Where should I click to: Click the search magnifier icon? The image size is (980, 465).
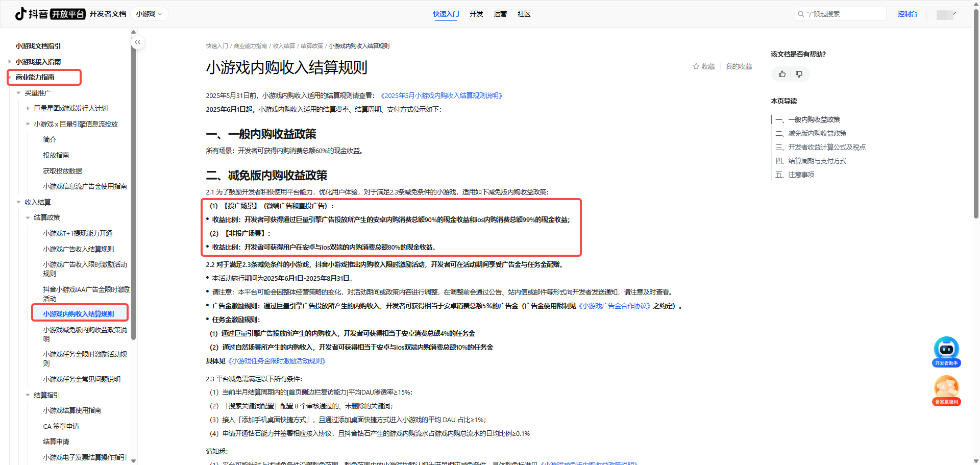pos(801,14)
